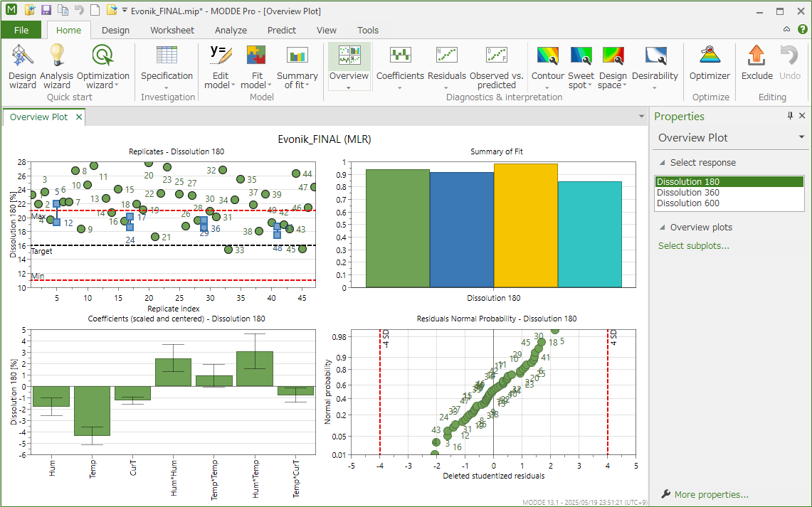This screenshot has width=812, height=507.
Task: Select Dissolution 600 in response list
Action: point(729,203)
